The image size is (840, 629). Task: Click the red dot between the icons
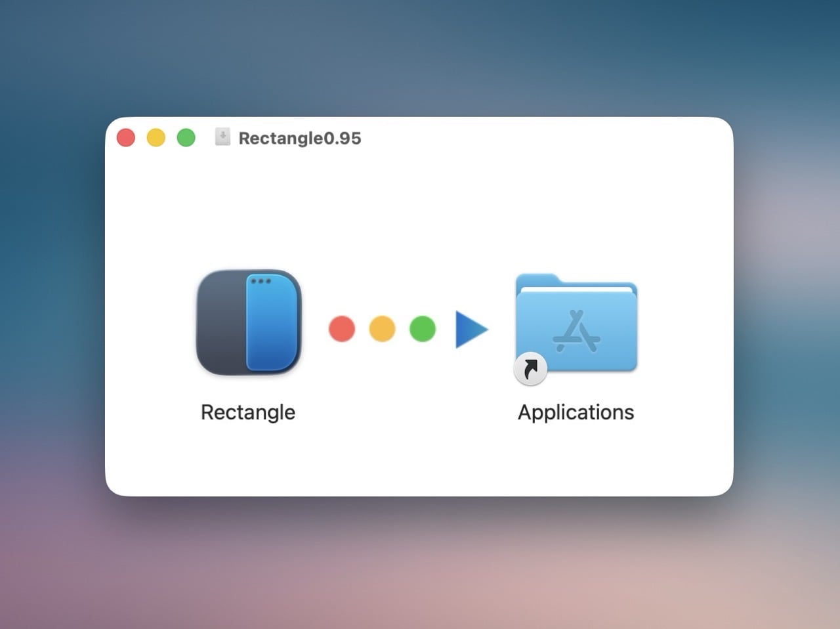click(341, 329)
